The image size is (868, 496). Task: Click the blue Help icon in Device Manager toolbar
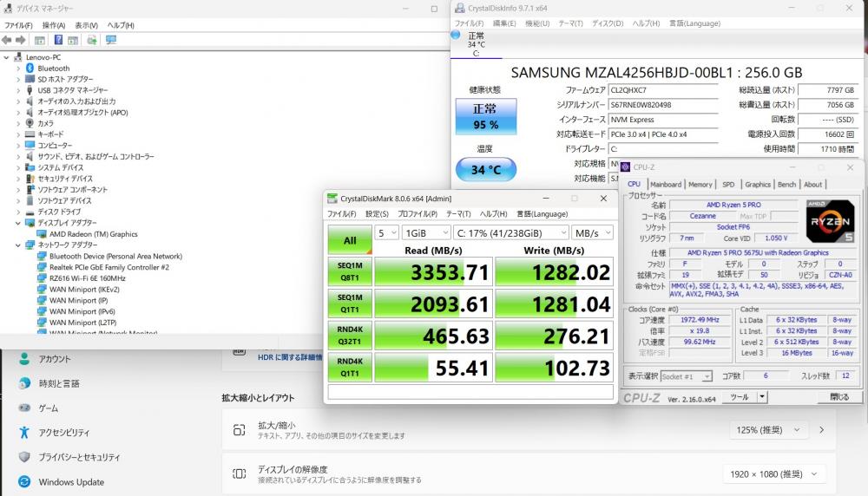[58, 40]
